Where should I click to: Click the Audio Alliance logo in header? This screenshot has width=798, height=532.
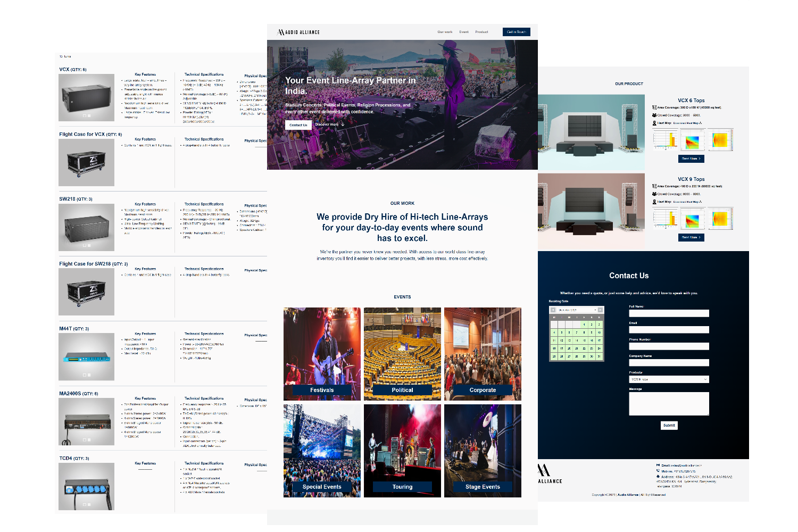(x=298, y=32)
